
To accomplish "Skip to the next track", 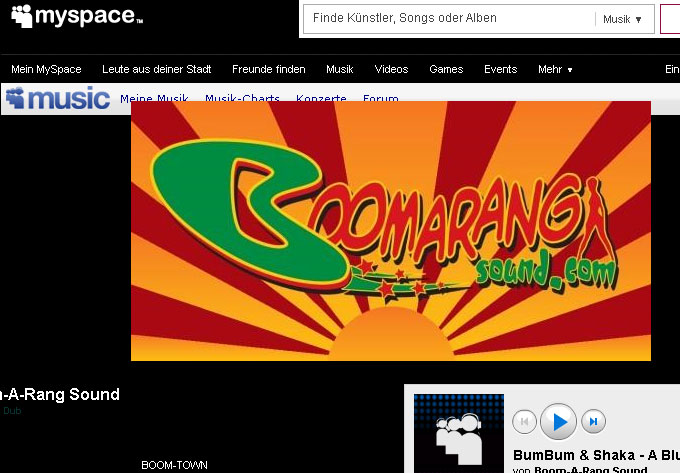I will [x=593, y=421].
